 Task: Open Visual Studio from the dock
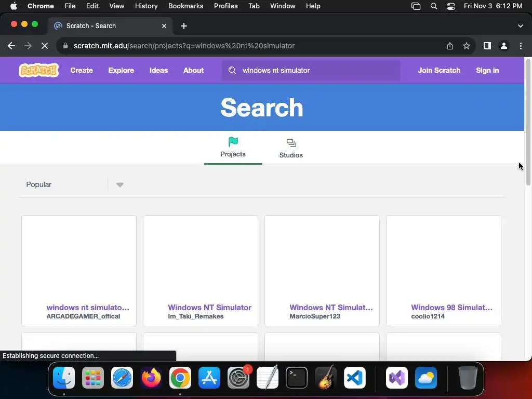pyautogui.click(x=397, y=378)
